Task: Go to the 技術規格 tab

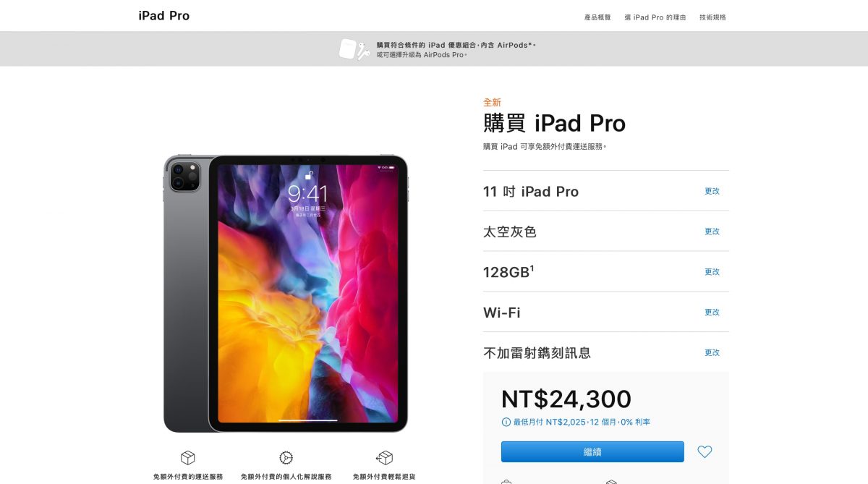Action: [712, 17]
